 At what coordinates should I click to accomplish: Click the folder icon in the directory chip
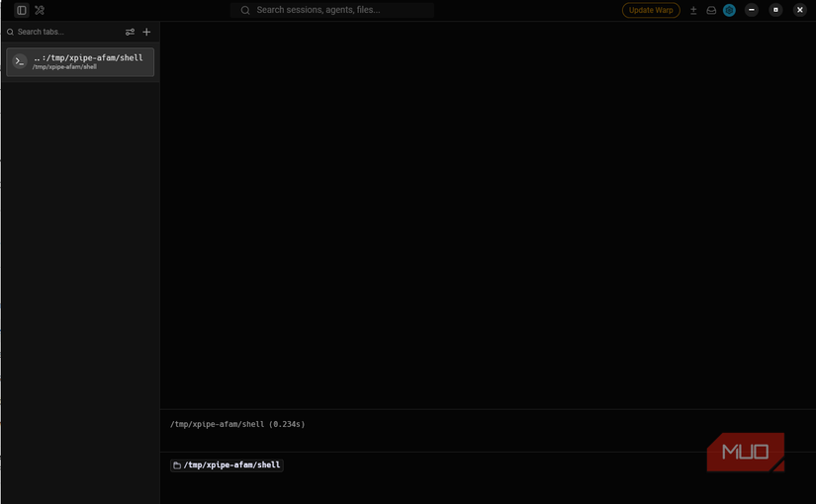tap(177, 465)
